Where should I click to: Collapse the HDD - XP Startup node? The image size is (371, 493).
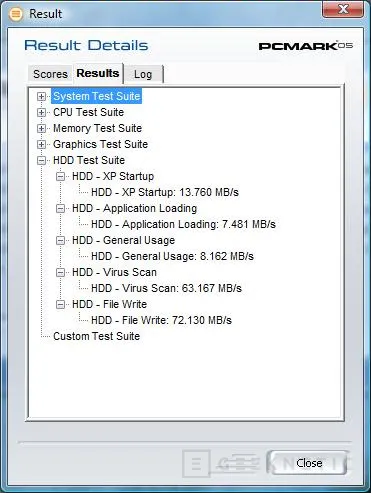(60, 176)
